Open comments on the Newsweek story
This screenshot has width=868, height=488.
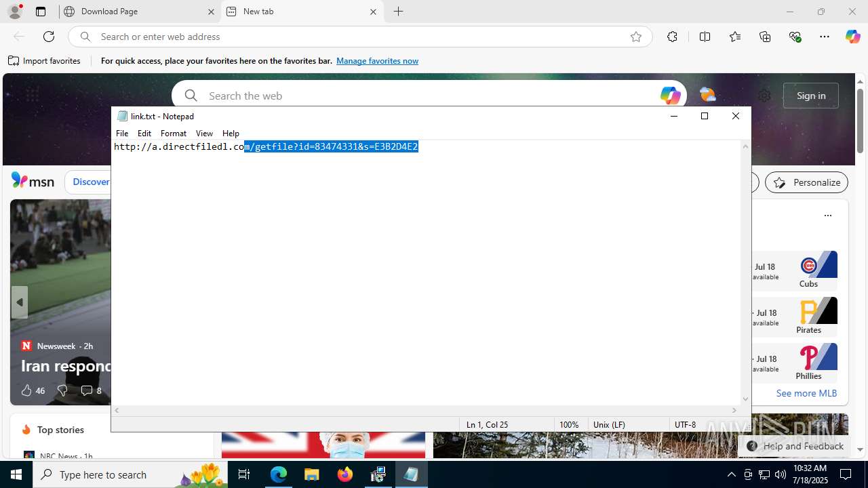tap(91, 390)
